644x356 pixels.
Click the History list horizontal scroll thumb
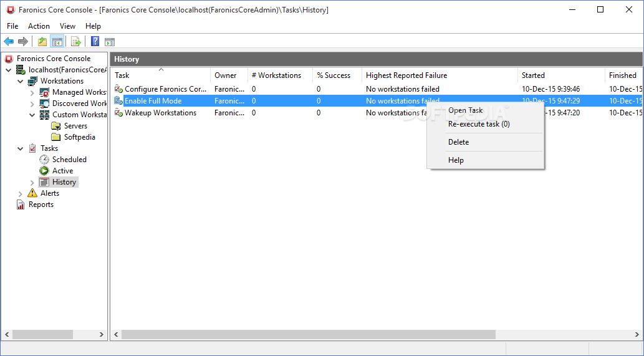(309, 335)
